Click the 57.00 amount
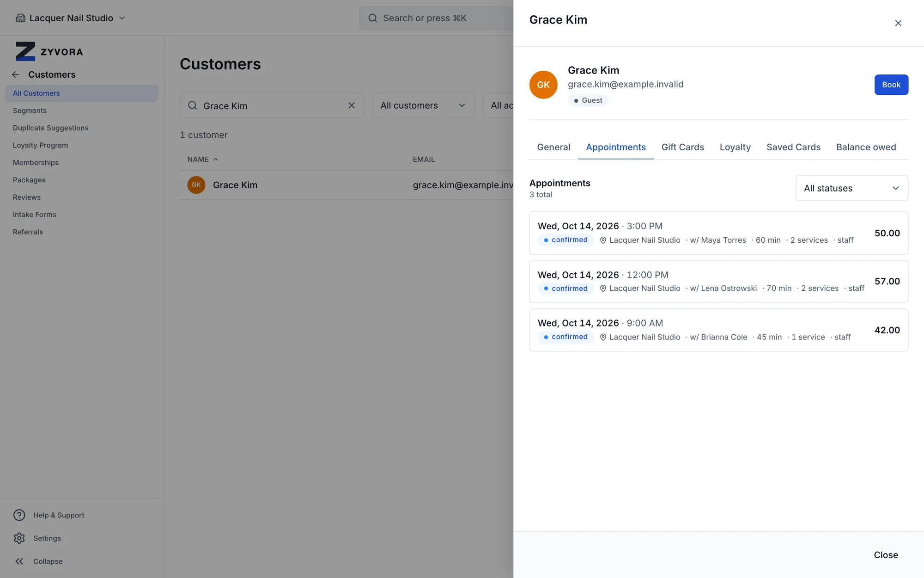Viewport: 924px width, 578px height. click(887, 282)
